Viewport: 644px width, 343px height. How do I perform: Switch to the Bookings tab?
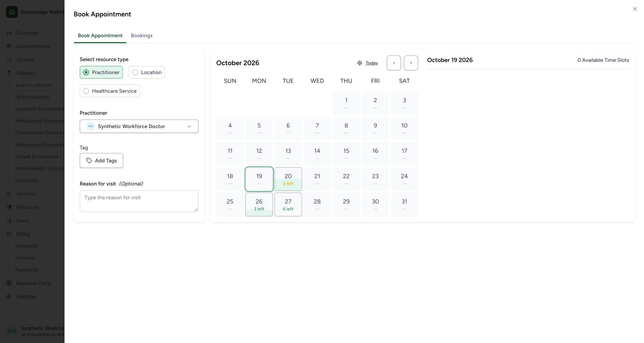pyautogui.click(x=142, y=36)
